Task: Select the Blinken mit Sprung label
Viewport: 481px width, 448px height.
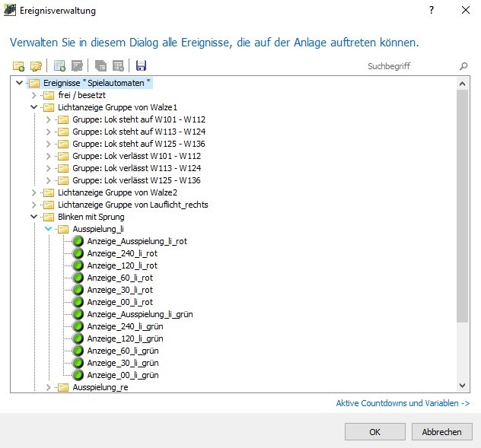Action: coord(91,217)
